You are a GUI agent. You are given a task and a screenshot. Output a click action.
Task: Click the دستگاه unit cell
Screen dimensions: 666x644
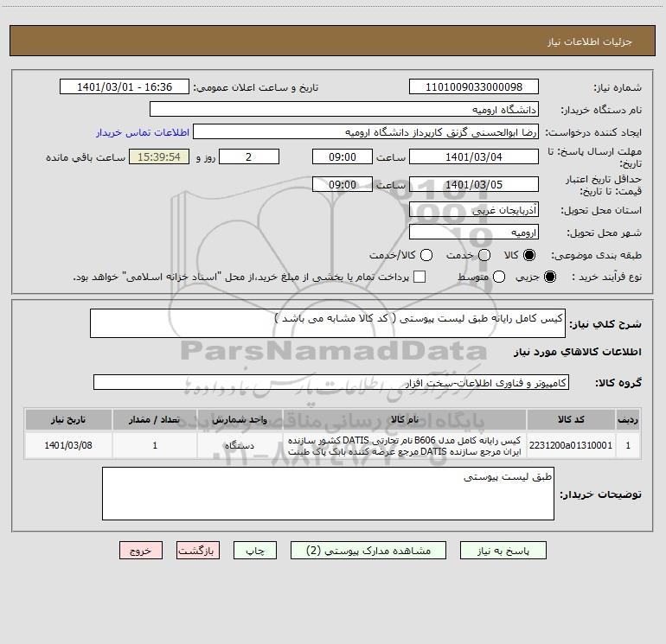point(240,445)
